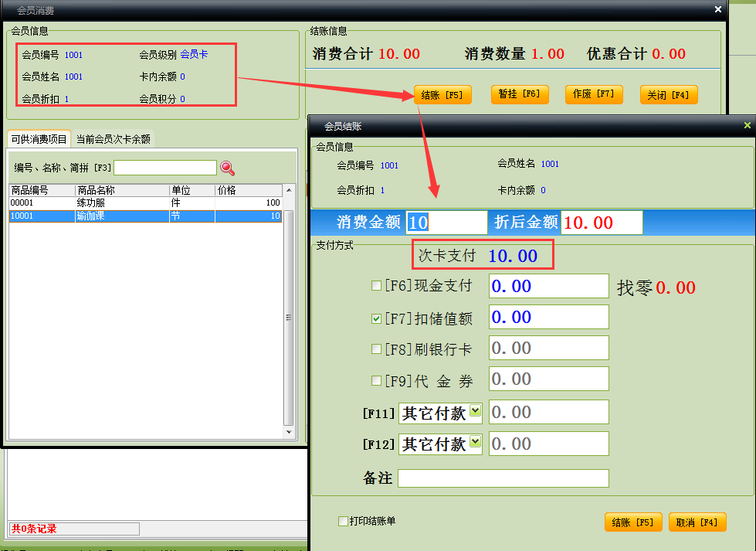Click the 单位 column header
This screenshot has height=551, width=756.
[x=192, y=190]
